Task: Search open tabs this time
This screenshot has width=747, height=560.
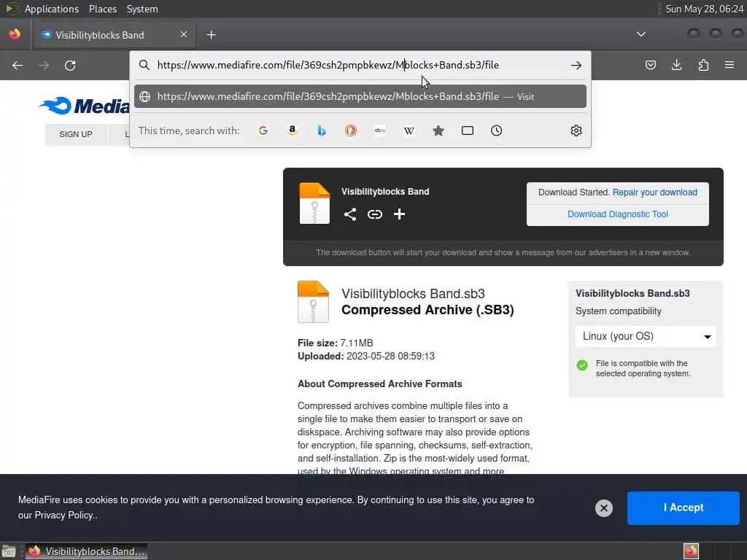Action: pyautogui.click(x=468, y=131)
